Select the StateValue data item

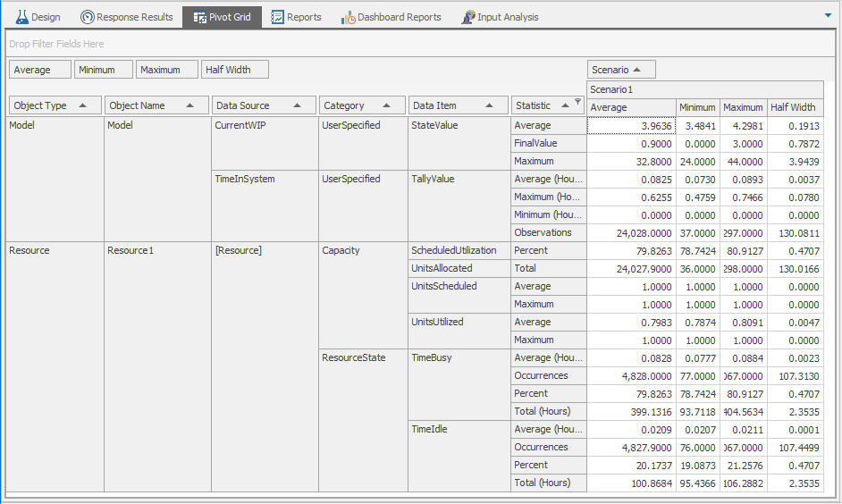pyautogui.click(x=459, y=143)
